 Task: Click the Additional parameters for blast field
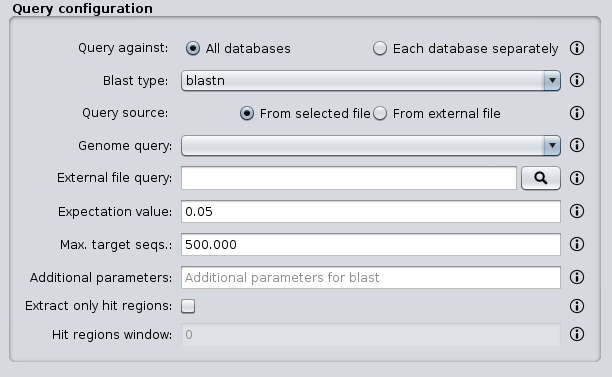pos(371,277)
